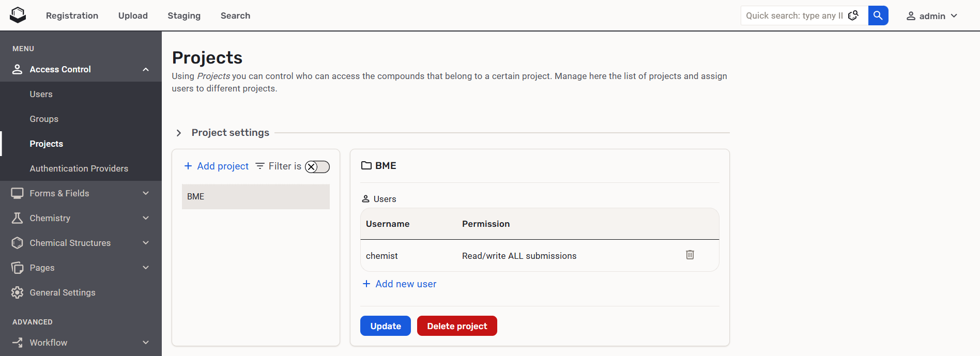
Task: Go to Users in the sidebar
Action: coord(41,94)
